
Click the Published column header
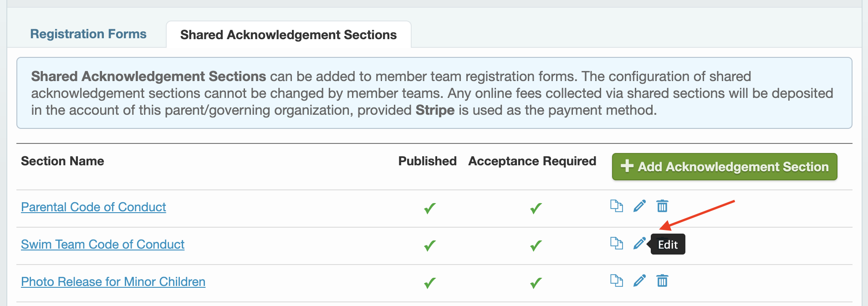pos(427,161)
